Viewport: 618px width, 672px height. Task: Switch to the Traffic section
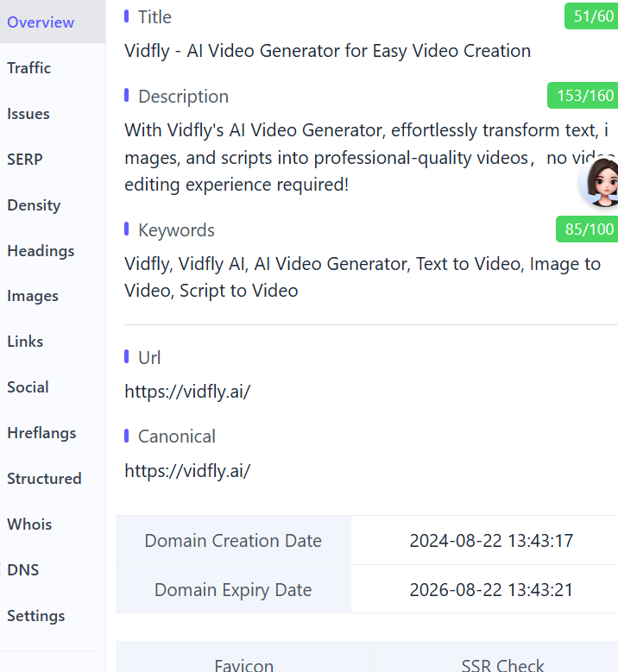pyautogui.click(x=28, y=68)
